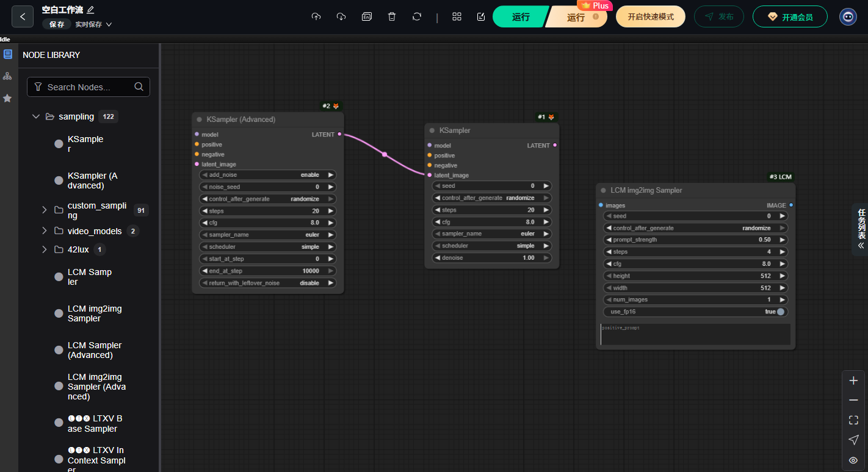Toggle return_with_leftover_noise in KSampler (Advanced)
Screen dimensions: 868x472
click(x=268, y=283)
